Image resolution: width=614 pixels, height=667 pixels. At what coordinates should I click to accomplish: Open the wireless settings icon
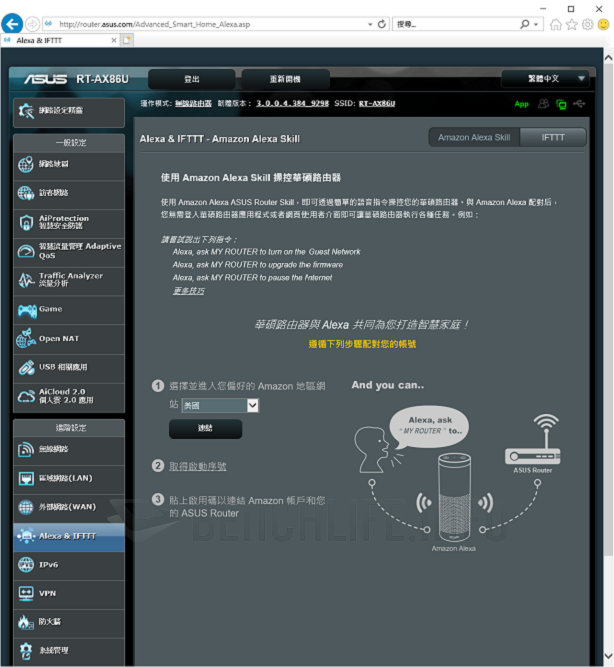[26, 449]
